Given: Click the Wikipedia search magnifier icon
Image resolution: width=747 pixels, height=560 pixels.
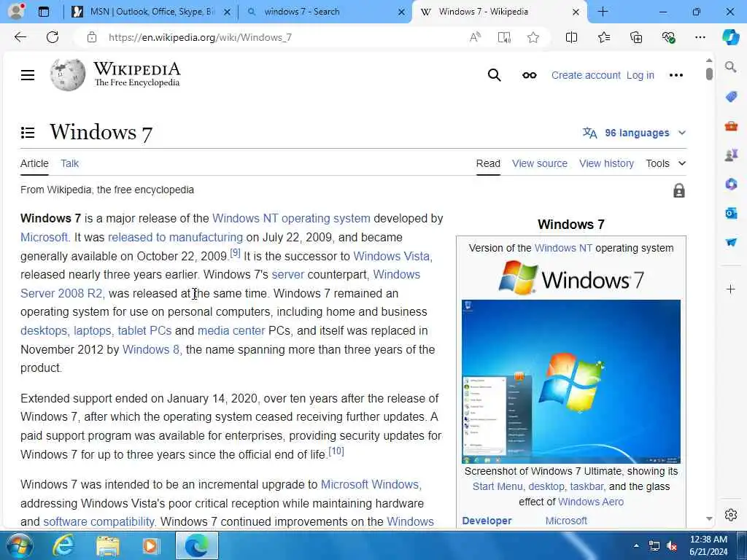Looking at the screenshot, I should tap(494, 75).
